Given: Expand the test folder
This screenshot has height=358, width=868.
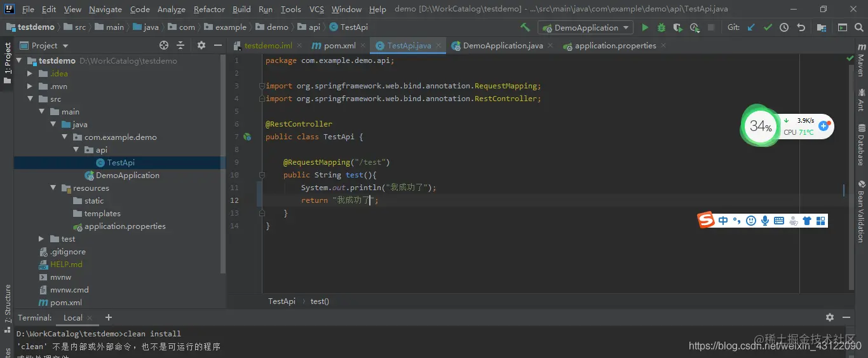Looking at the screenshot, I should point(41,239).
